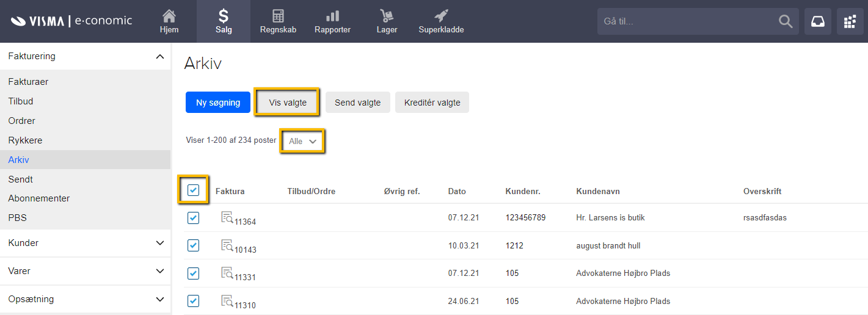Viewport: 868px width, 315px height.
Task: Open the Hjem home icon
Action: click(169, 16)
